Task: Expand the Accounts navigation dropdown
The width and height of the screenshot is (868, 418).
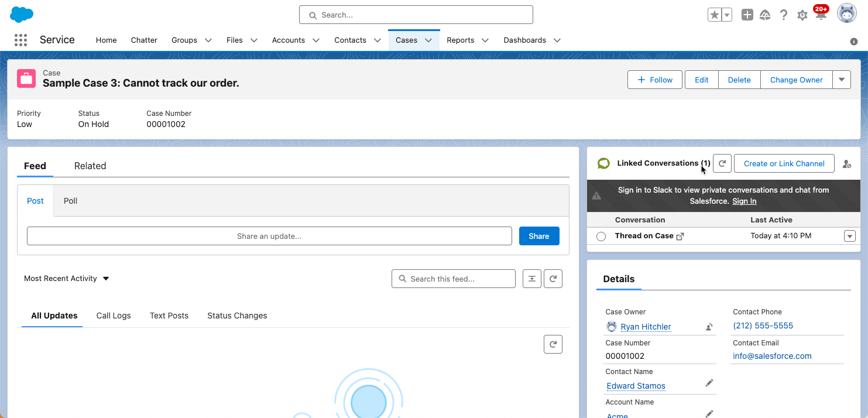Action: [x=316, y=40]
